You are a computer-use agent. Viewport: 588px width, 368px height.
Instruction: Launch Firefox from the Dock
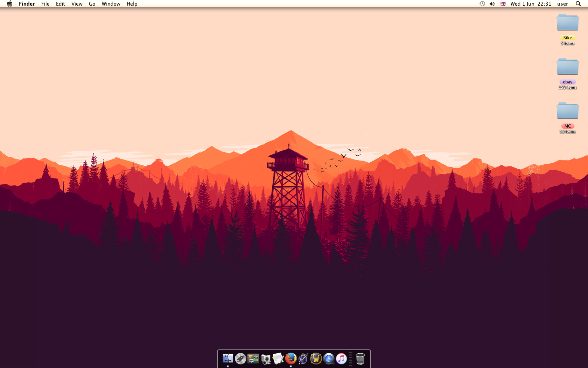pyautogui.click(x=291, y=359)
